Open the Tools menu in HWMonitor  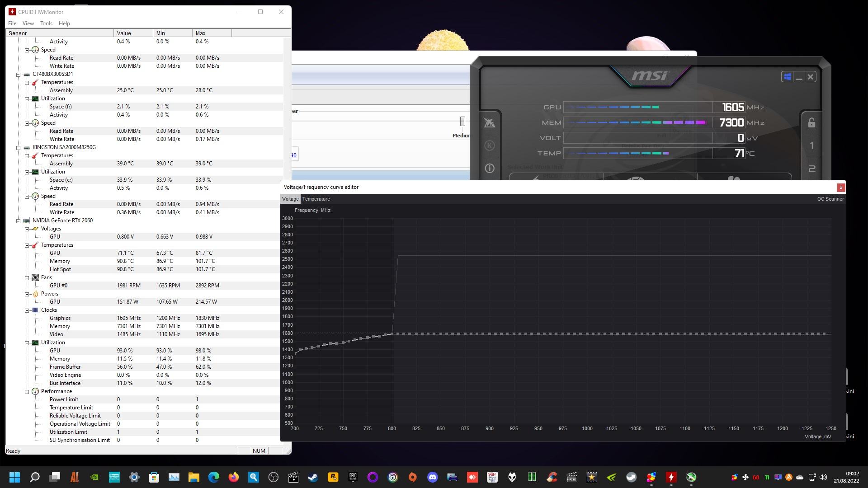point(46,23)
